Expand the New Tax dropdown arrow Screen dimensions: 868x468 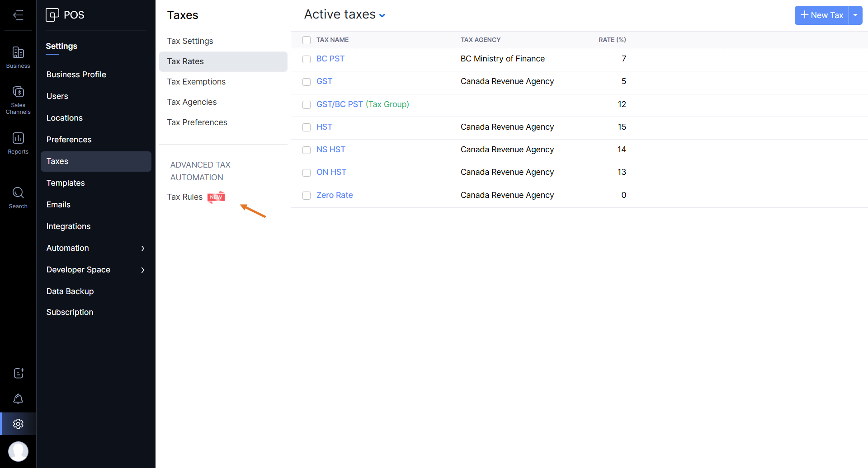[855, 15]
